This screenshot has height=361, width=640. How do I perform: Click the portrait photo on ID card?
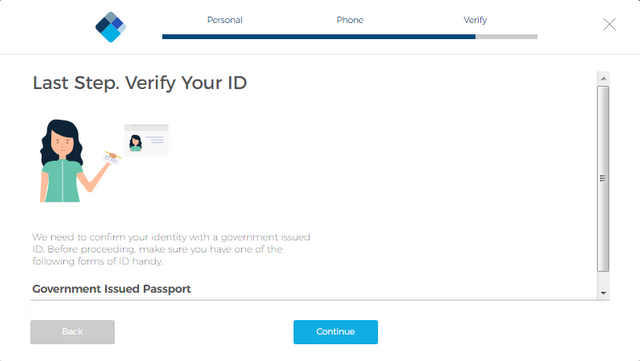click(136, 143)
